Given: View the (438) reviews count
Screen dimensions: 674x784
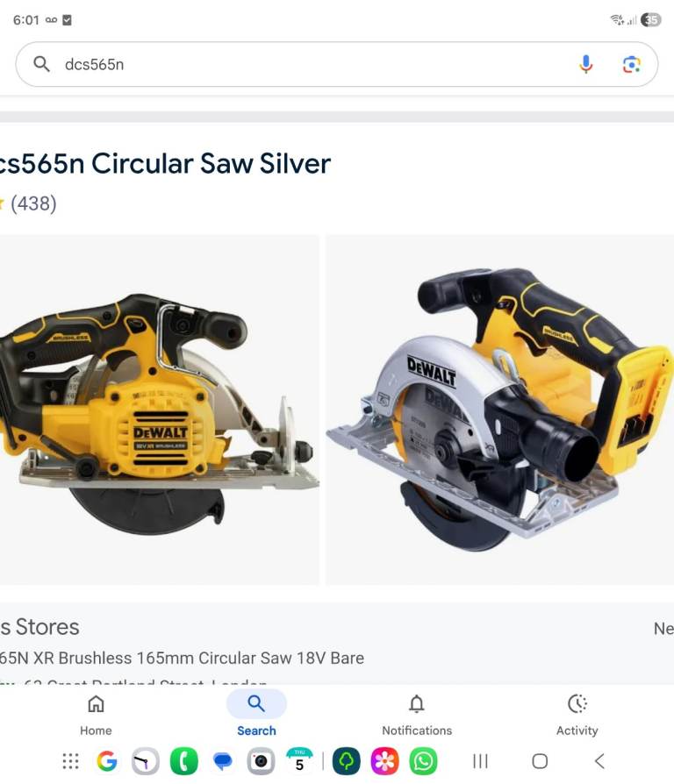Looking at the screenshot, I should (33, 203).
